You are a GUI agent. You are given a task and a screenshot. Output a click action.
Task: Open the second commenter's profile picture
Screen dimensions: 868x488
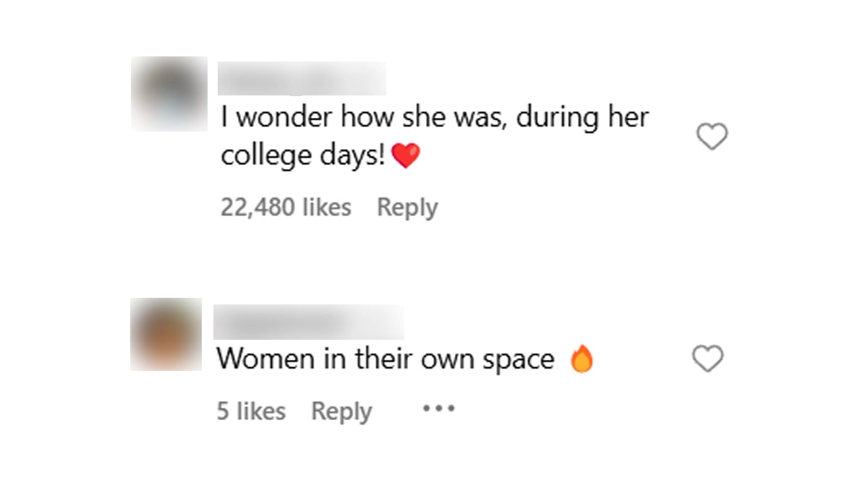click(x=166, y=334)
